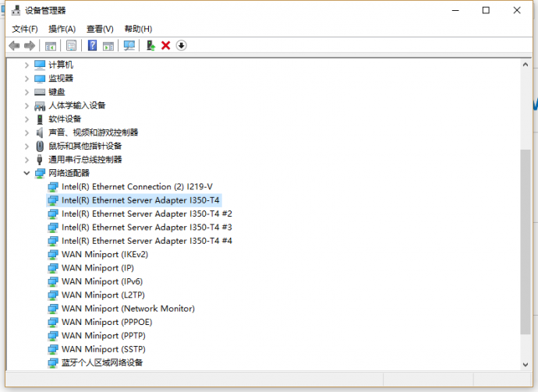Click the show/hide console tree icon
Image resolution: width=538 pixels, height=392 pixels.
pos(51,46)
